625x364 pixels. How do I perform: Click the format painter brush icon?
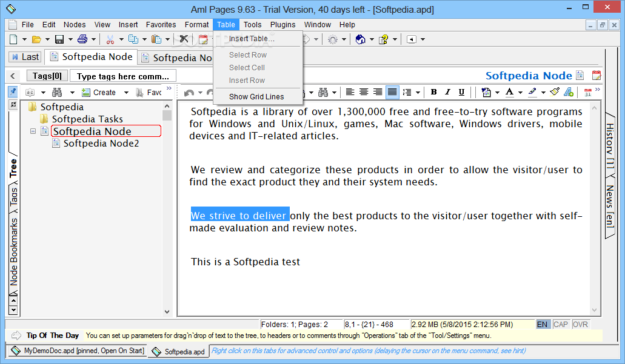tap(555, 93)
